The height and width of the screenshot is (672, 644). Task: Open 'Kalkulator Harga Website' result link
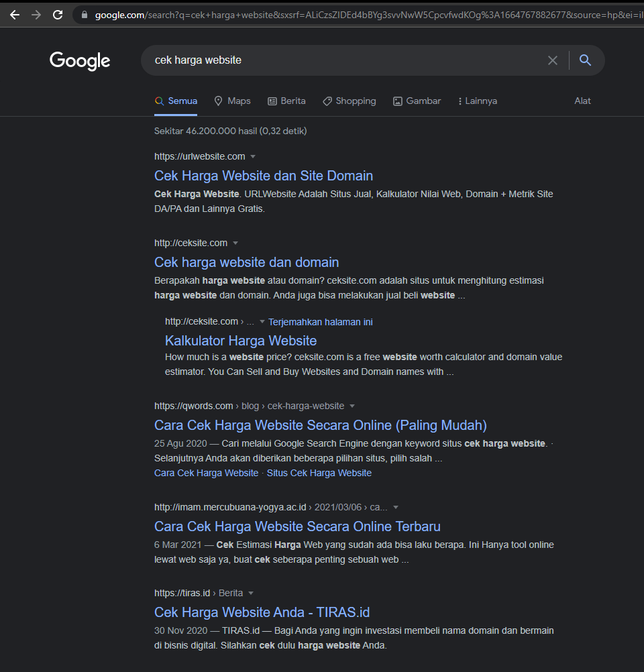(x=240, y=341)
